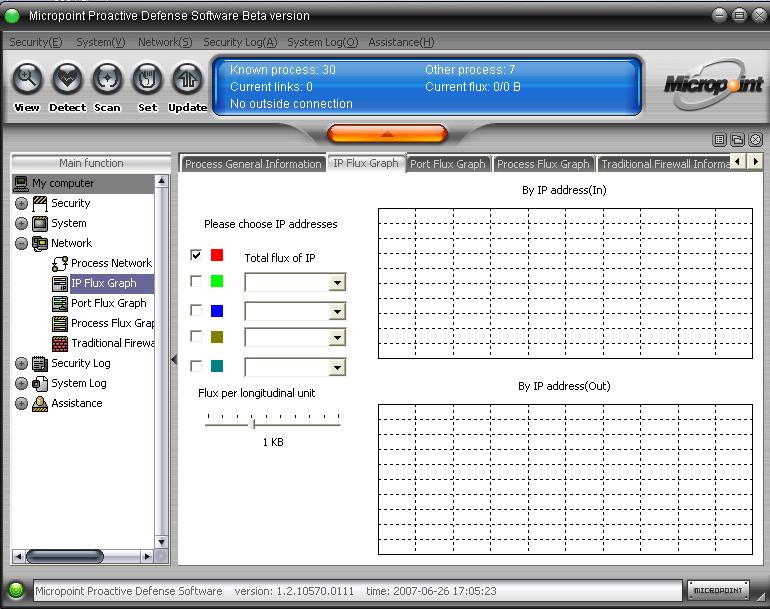This screenshot has height=609, width=770.
Task: Open the Network(S) menu
Action: 165,42
